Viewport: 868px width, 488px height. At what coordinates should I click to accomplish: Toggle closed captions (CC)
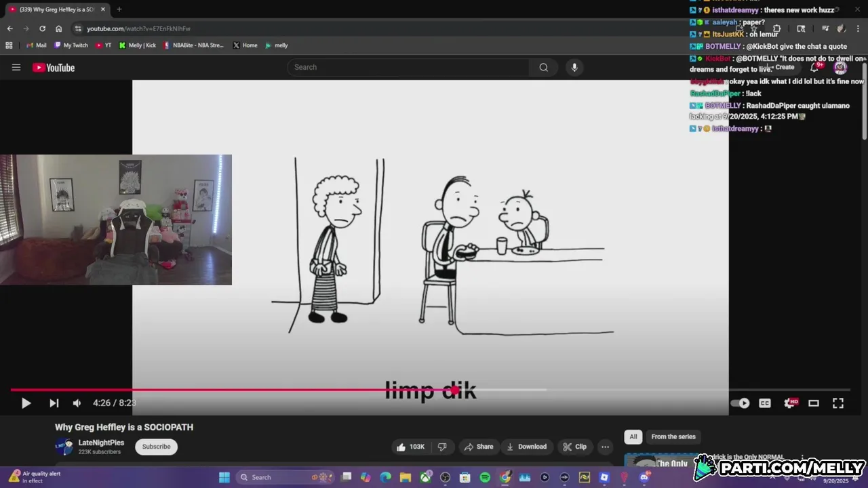(765, 403)
